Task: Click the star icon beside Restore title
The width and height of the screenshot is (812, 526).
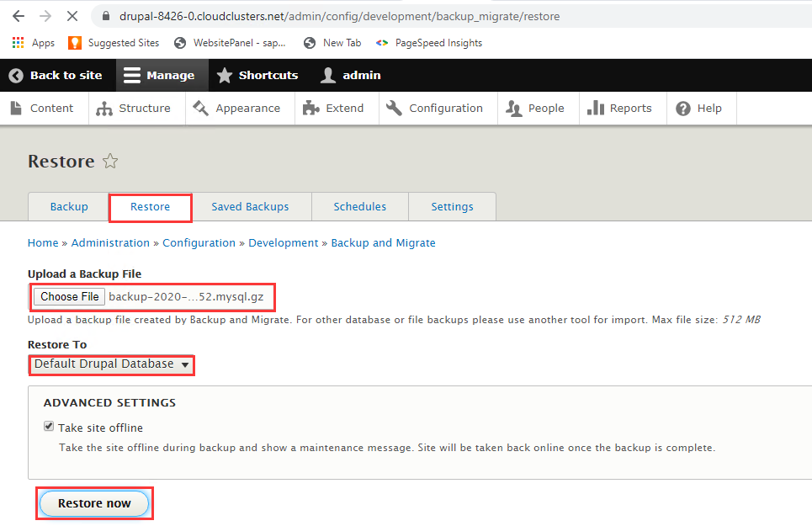Action: pos(110,162)
